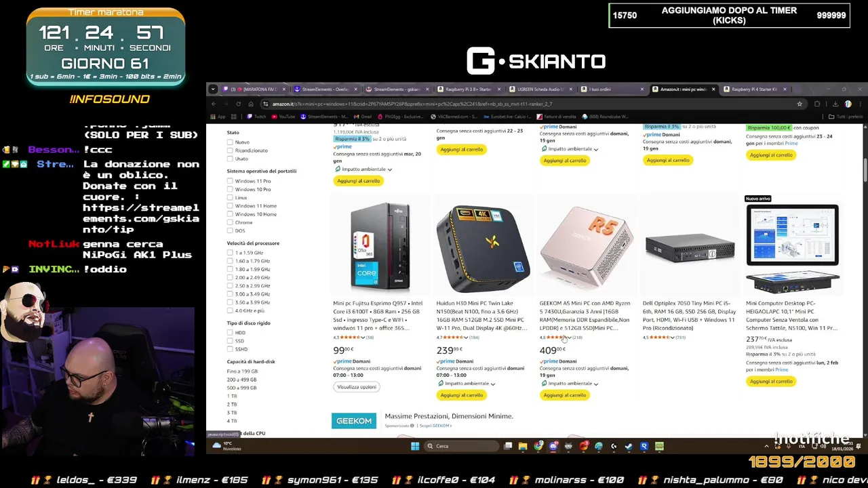Bookmark this page with star icon
This screenshot has width=868, height=488.
click(800, 104)
